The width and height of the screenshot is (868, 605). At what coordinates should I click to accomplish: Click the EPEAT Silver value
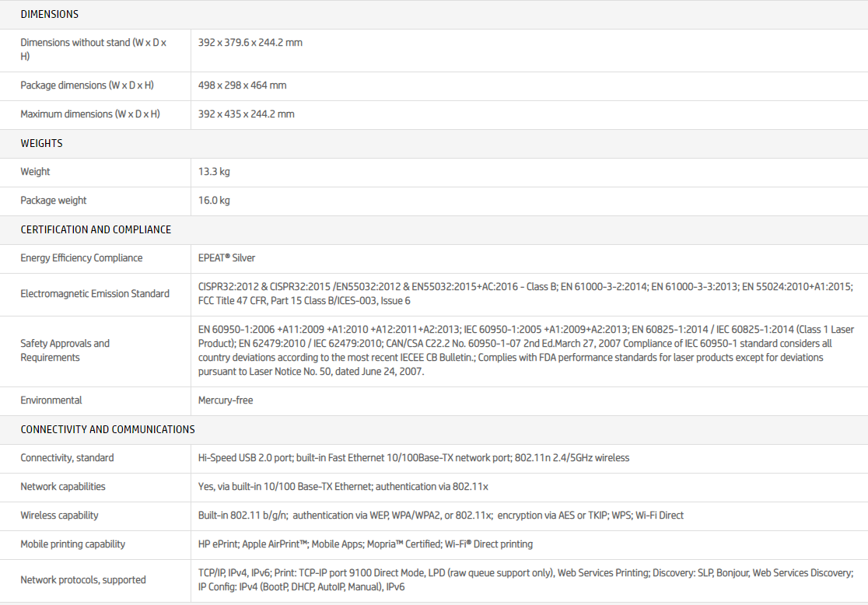226,258
